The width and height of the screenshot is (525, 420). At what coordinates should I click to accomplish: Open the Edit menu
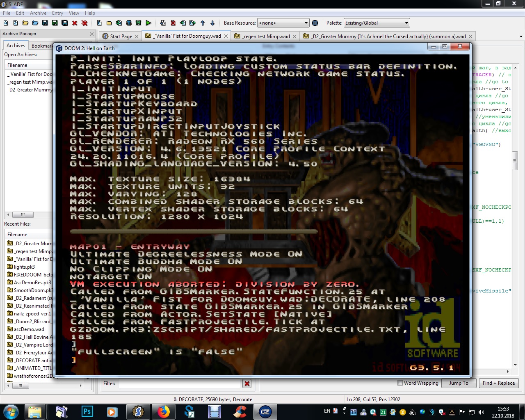coord(20,13)
